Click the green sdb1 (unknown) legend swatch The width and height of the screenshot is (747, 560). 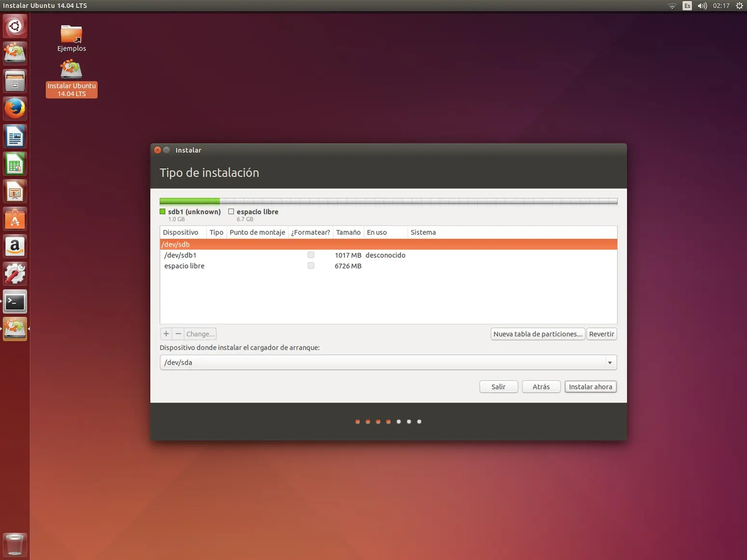click(x=162, y=212)
